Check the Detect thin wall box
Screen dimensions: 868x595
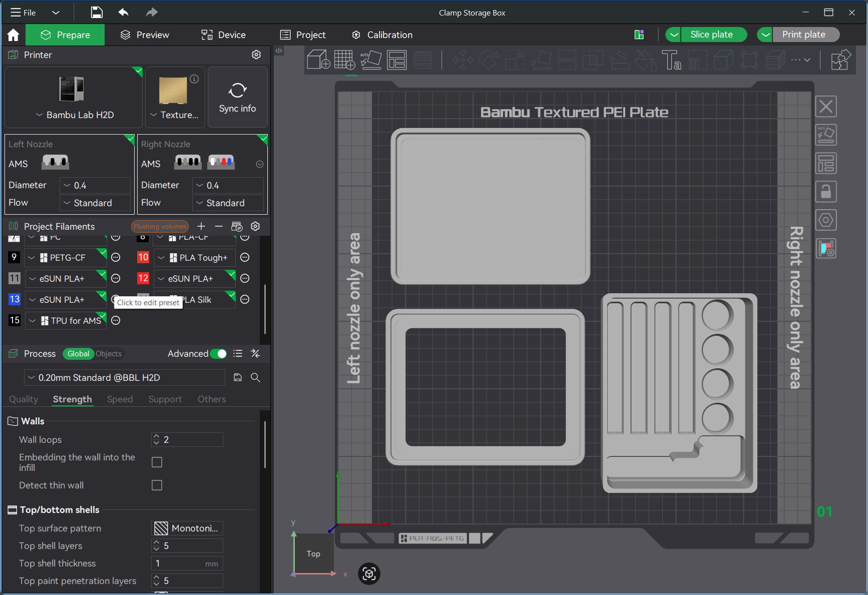point(157,485)
